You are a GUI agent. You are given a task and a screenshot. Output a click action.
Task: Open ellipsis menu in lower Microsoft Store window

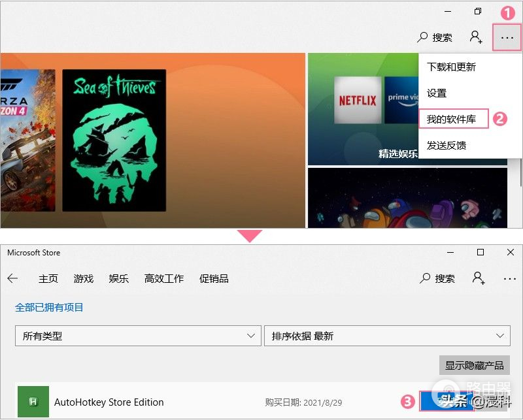[510, 279]
